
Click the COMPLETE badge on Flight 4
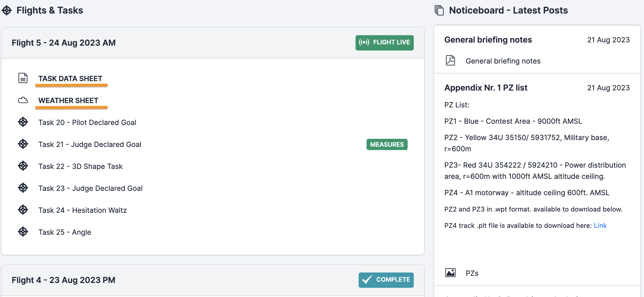[x=386, y=280]
